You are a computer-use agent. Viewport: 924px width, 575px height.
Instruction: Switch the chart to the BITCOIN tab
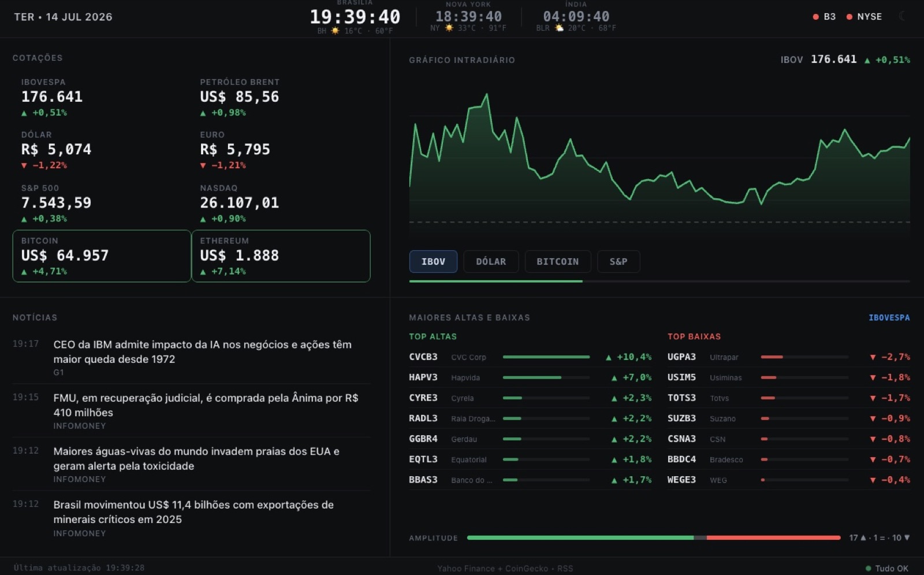[557, 262]
